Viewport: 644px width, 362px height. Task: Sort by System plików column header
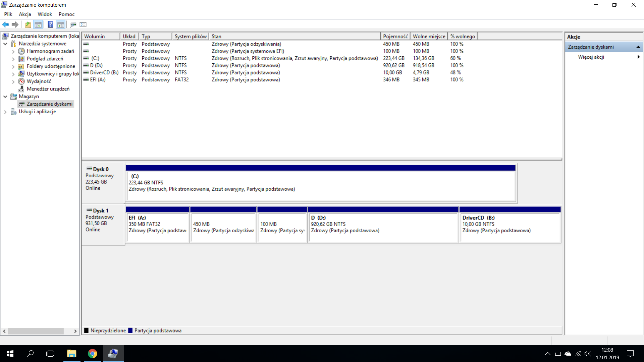[191, 36]
